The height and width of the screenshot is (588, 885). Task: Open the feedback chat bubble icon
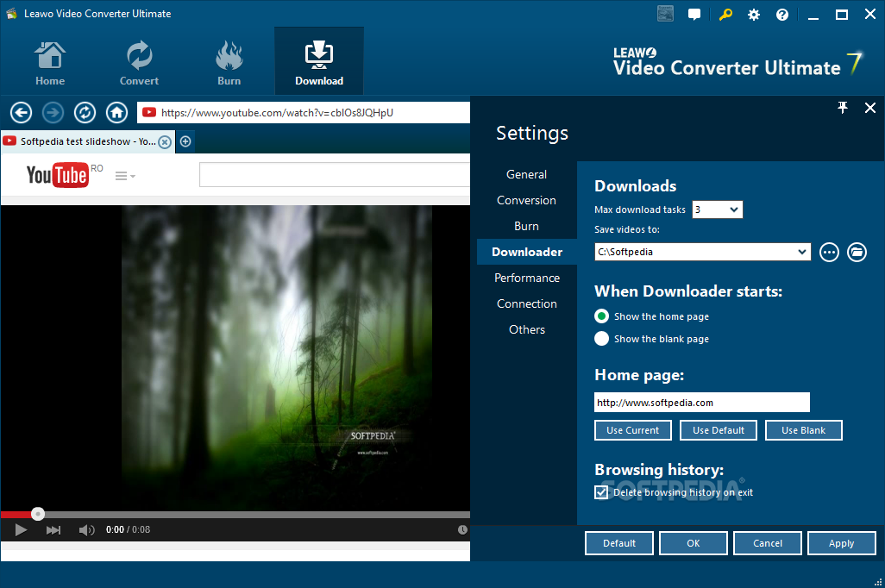pyautogui.click(x=694, y=14)
